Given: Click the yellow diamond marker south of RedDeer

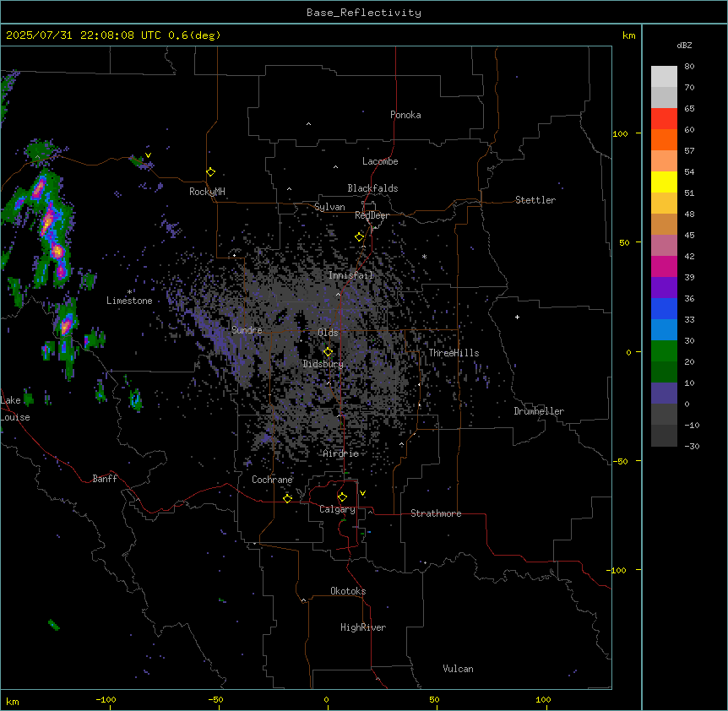Looking at the screenshot, I should pos(360,237).
